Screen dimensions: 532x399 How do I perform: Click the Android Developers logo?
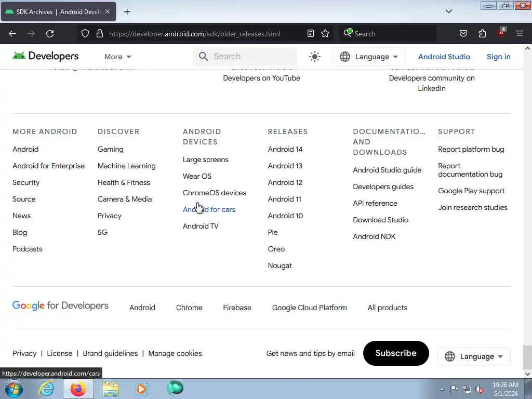click(x=46, y=56)
